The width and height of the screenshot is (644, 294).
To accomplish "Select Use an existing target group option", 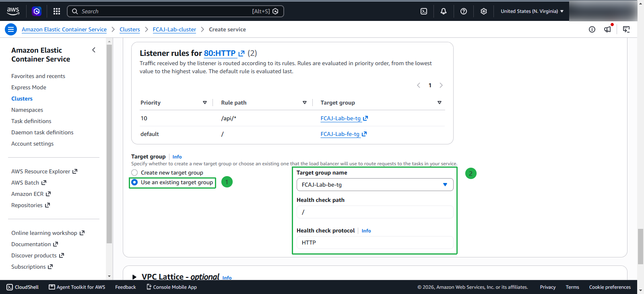I will (134, 182).
